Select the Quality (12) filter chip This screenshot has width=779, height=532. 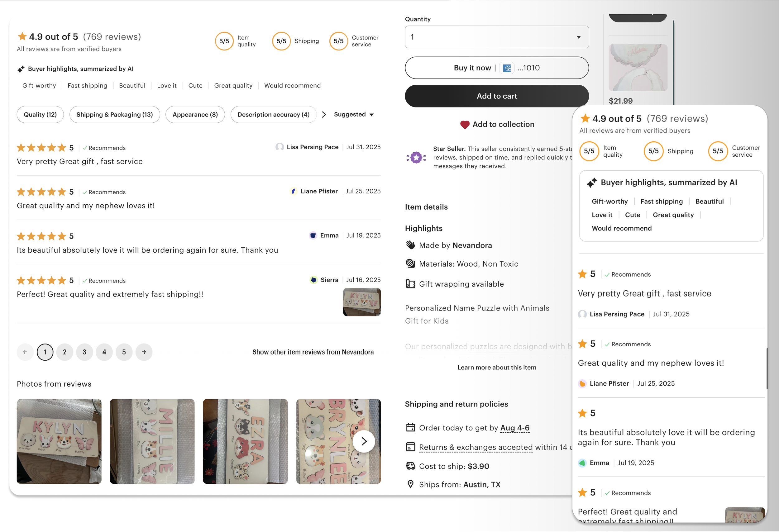(40, 115)
